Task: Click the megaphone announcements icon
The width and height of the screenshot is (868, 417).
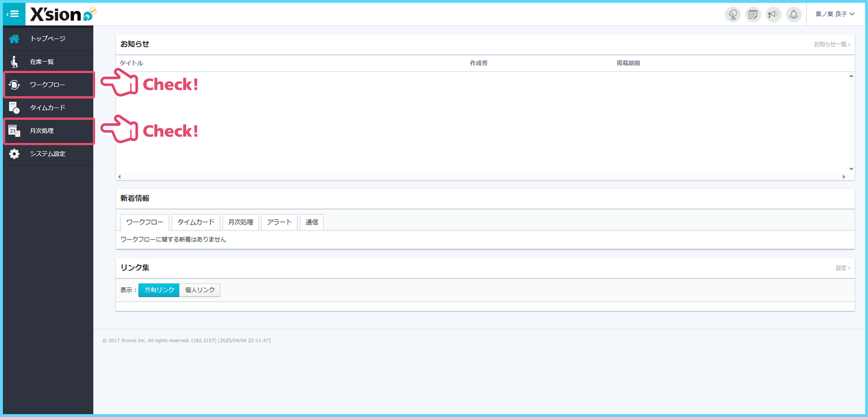Action: point(773,14)
